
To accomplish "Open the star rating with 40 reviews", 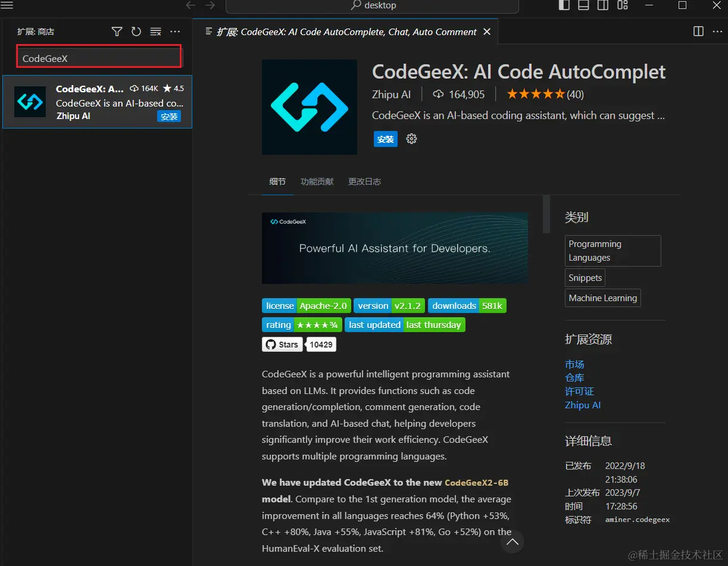I will tap(545, 94).
